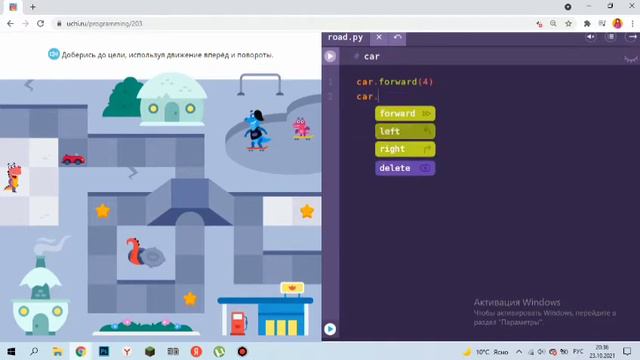Open the Chrome three-dot menu

click(x=632, y=24)
